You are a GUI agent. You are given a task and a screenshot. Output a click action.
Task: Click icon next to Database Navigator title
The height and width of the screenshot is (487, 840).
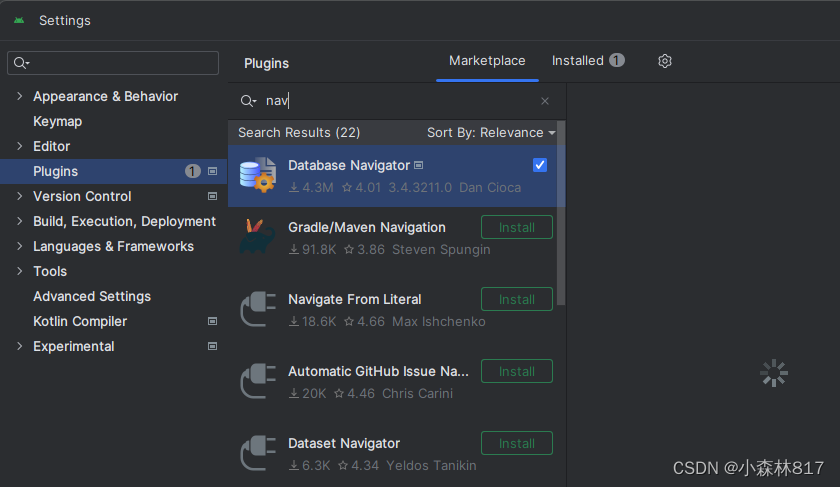point(419,166)
